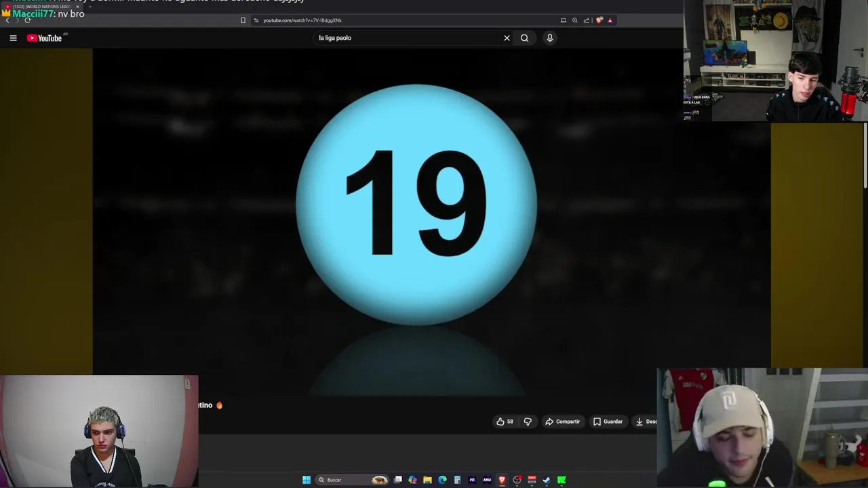
Task: Switch to WORLD NATIONS LEAG tab
Action: 41,7
